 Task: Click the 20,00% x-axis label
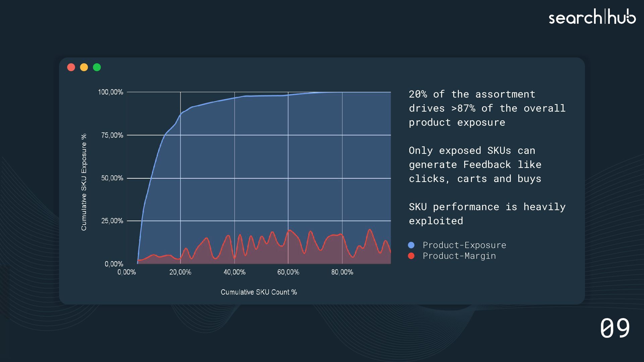point(180,272)
